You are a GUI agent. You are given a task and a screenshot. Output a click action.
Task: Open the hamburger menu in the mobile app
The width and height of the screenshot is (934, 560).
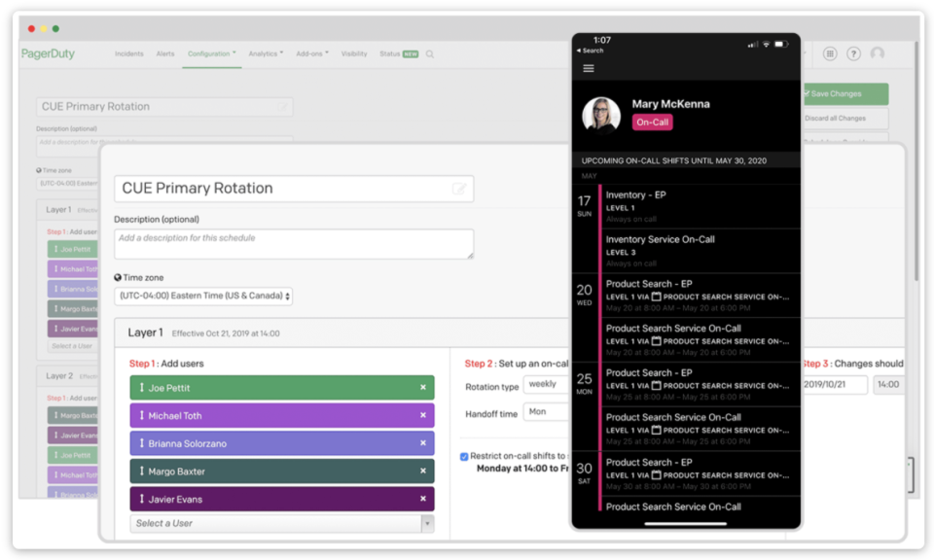click(x=589, y=69)
